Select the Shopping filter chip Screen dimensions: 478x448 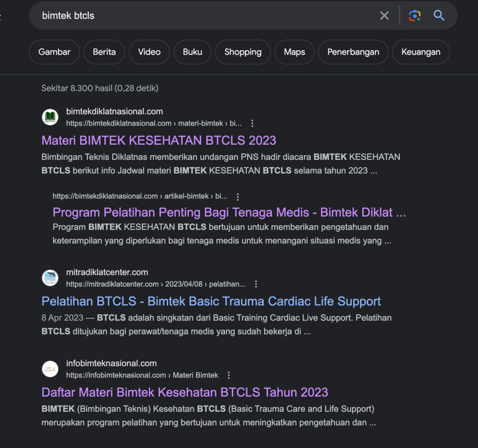click(243, 52)
